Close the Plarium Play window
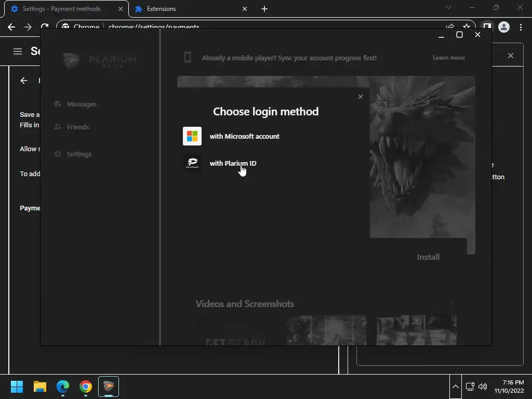 (x=477, y=35)
